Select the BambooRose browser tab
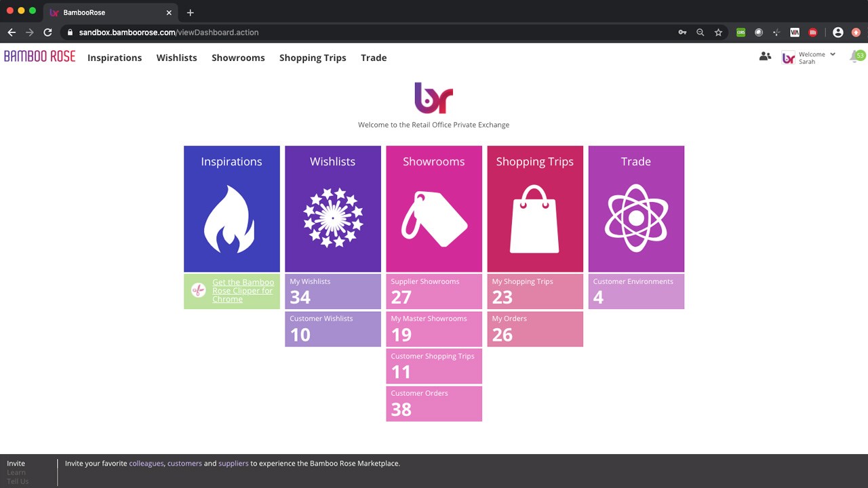Screen dimensions: 868x488 (x=111, y=12)
